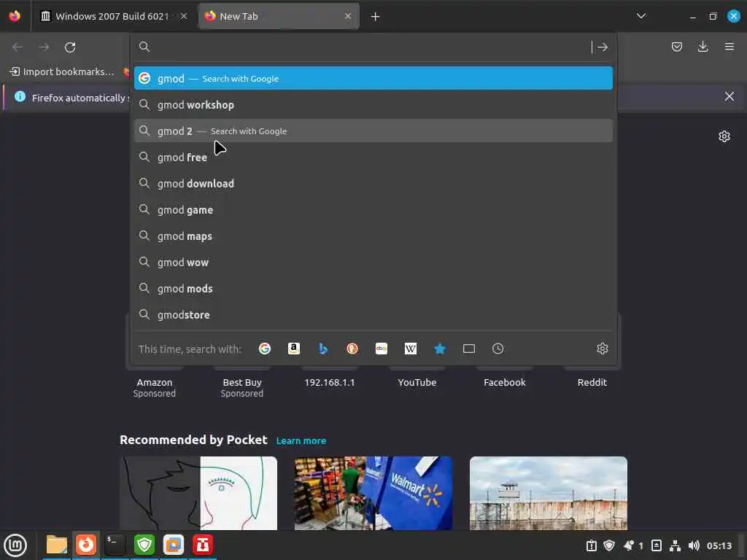Open the prison wall Pocket story thumbnail
This screenshot has width=747, height=560.
[x=549, y=494]
